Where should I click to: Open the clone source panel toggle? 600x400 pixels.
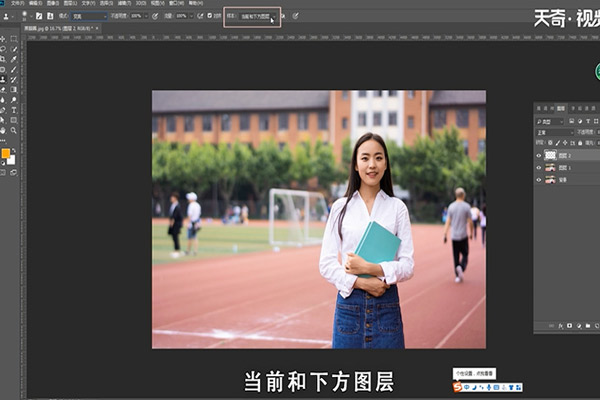50,16
